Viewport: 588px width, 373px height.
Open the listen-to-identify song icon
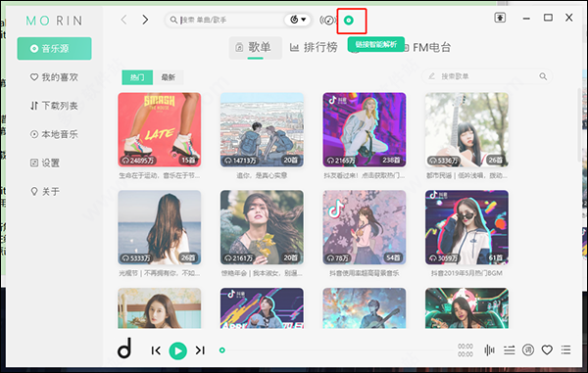click(x=327, y=20)
